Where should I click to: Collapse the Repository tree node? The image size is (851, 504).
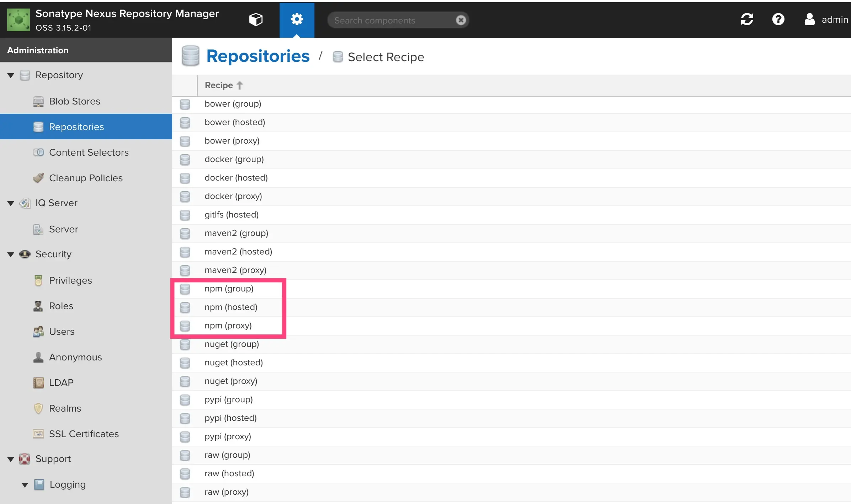coord(11,75)
